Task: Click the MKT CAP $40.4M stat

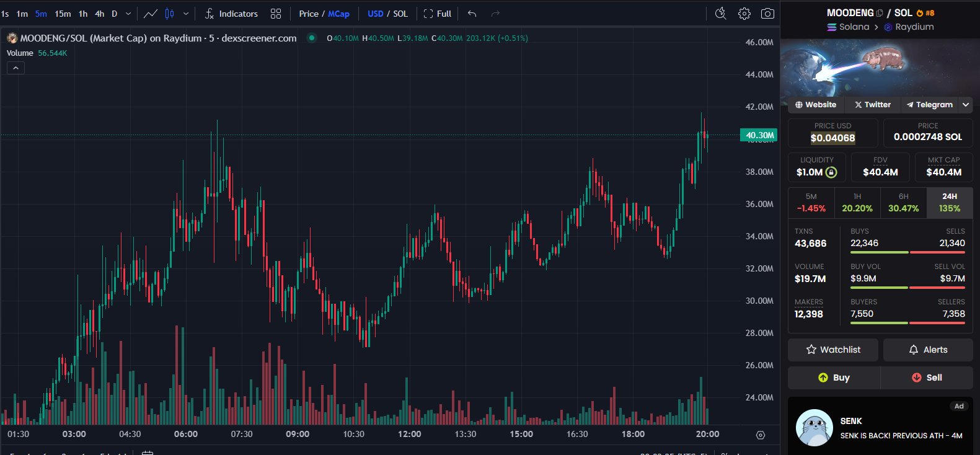Action: pos(943,167)
